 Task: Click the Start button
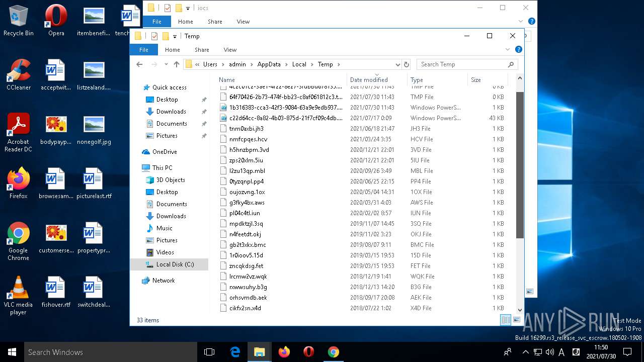[12, 352]
